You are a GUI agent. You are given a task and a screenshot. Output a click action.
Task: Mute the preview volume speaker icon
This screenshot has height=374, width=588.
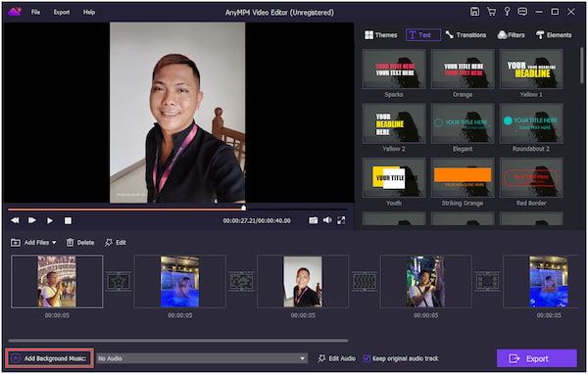327,220
